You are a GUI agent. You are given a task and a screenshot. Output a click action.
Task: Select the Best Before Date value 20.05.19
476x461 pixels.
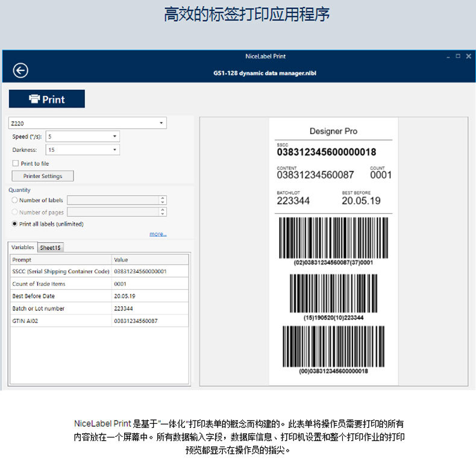125,296
